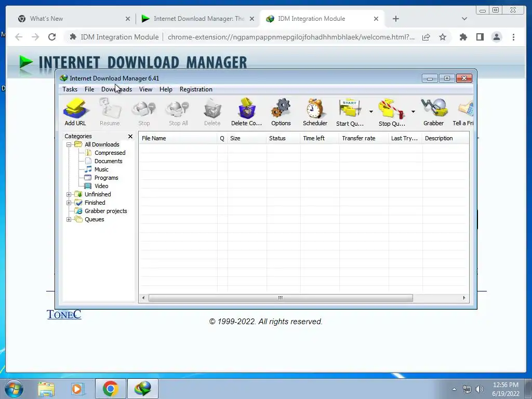This screenshot has width=532, height=399.
Task: Open Chrome side panel icon
Action: 480,37
